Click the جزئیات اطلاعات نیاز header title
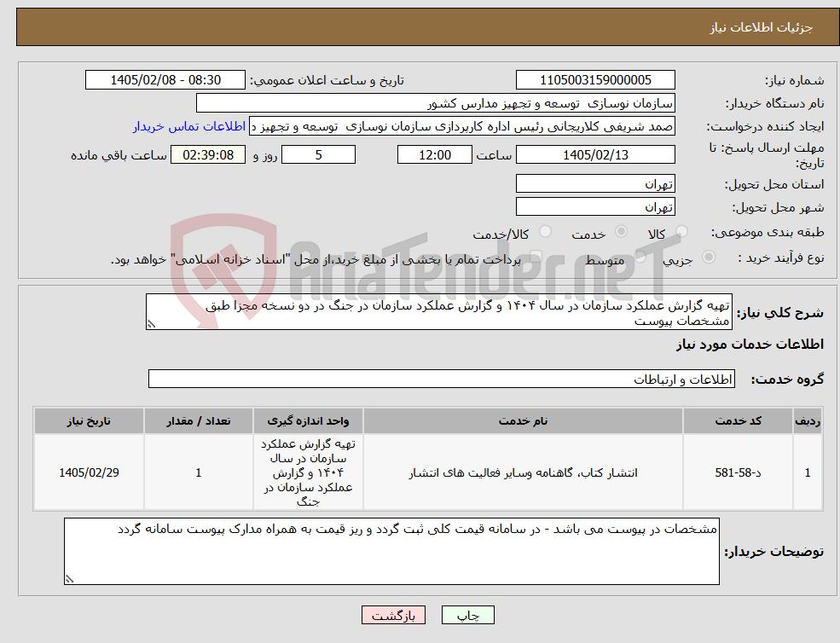Screen dimensions: 840x643 tap(762, 27)
